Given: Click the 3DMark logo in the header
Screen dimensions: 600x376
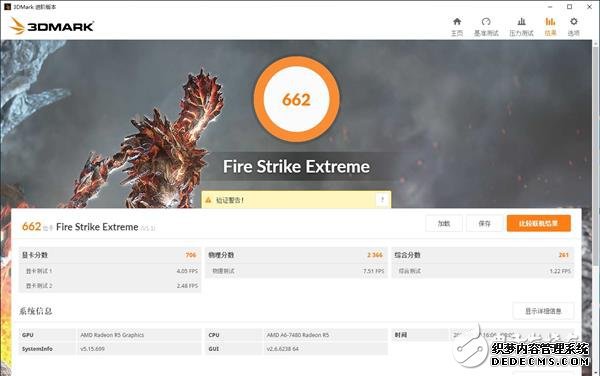Looking at the screenshot, I should pos(52,26).
